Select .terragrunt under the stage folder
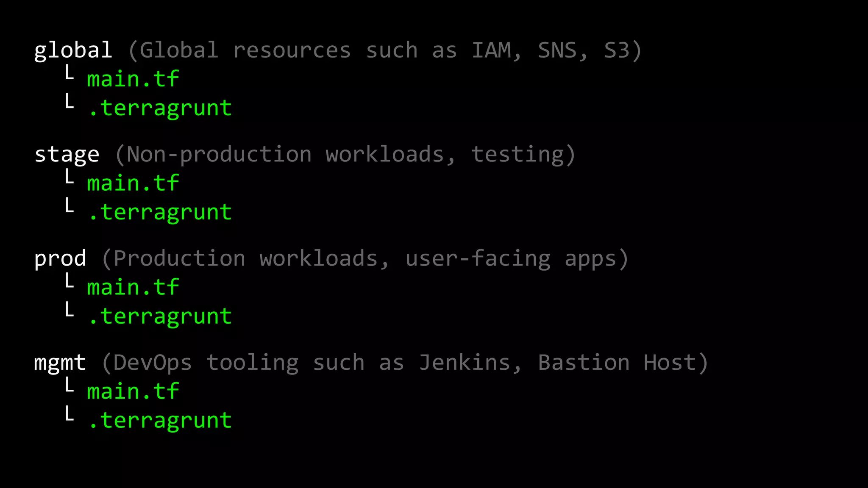The width and height of the screenshot is (868, 488). click(160, 213)
